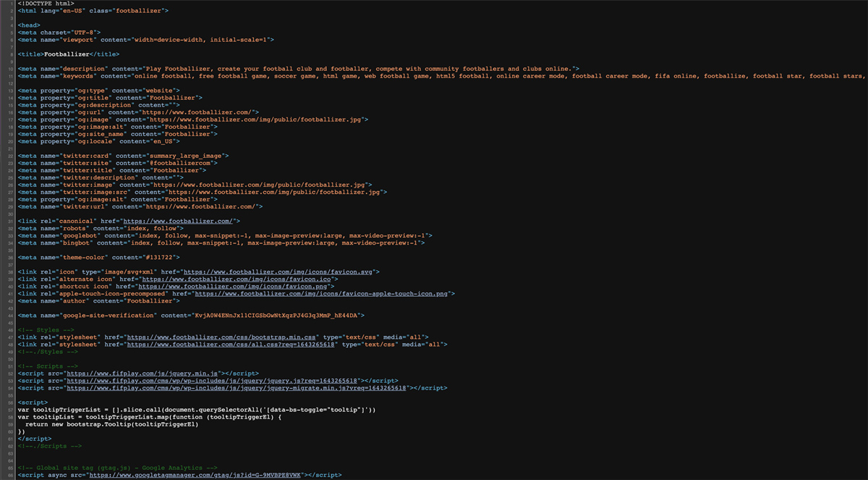Viewport: 868px width, 480px height.
Task: Click the <!--./Styles --> closing comment
Action: click(x=47, y=351)
